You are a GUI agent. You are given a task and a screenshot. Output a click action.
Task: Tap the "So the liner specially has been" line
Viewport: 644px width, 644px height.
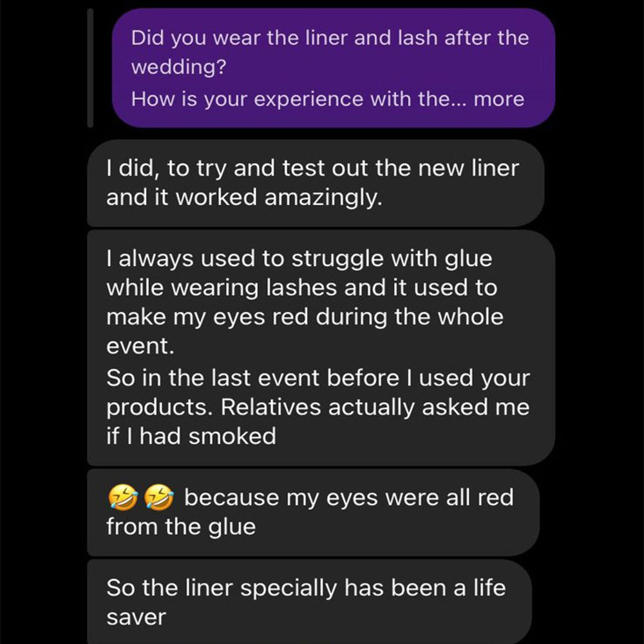[306, 588]
